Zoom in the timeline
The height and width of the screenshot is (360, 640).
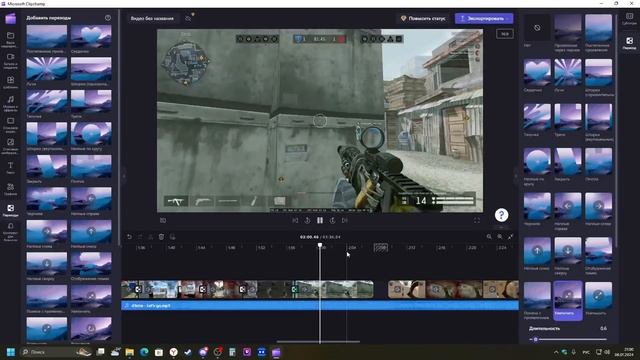coord(500,237)
